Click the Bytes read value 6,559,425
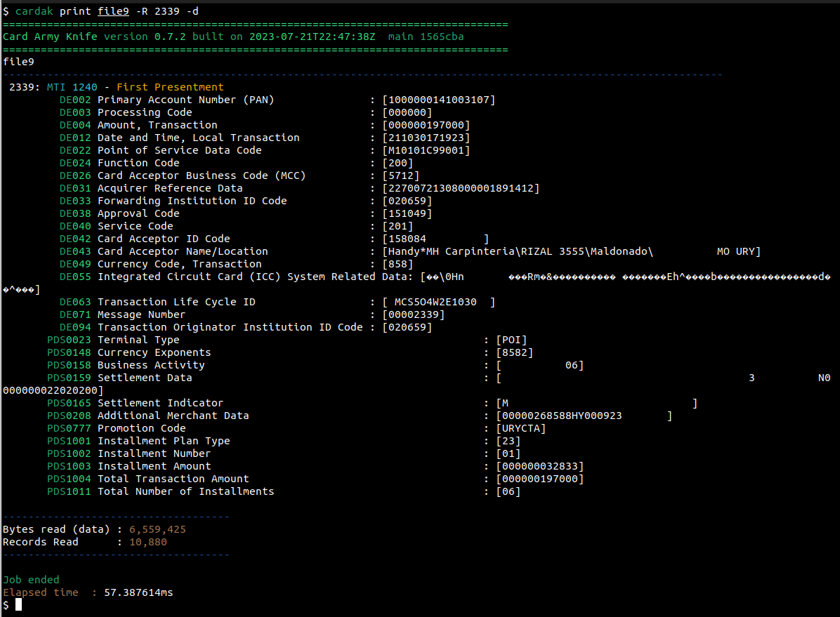The image size is (840, 617). pos(157,529)
